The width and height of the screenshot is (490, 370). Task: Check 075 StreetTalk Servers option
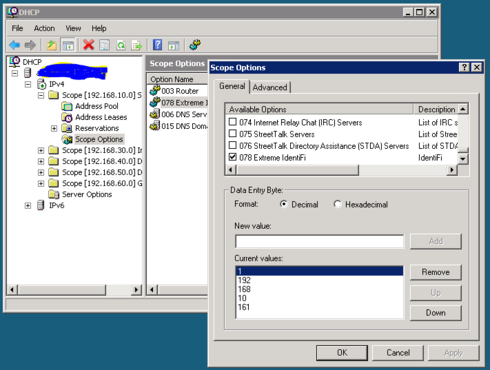point(232,134)
